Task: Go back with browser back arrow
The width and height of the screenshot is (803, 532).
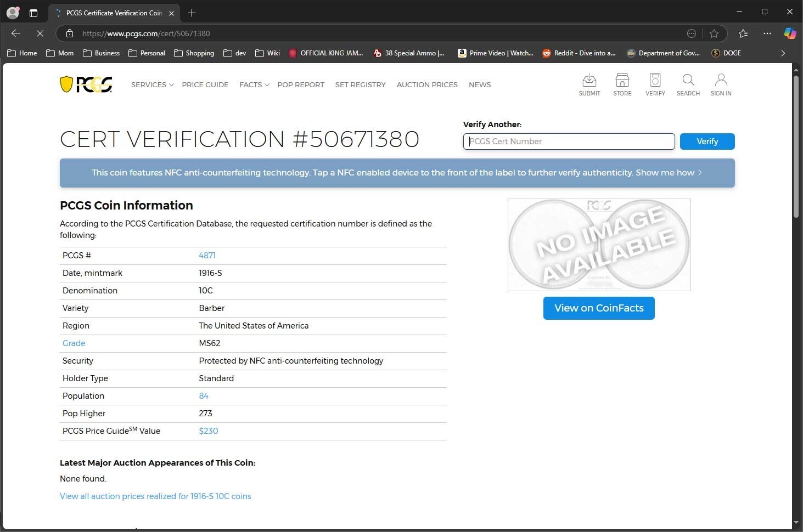Action: click(x=16, y=33)
